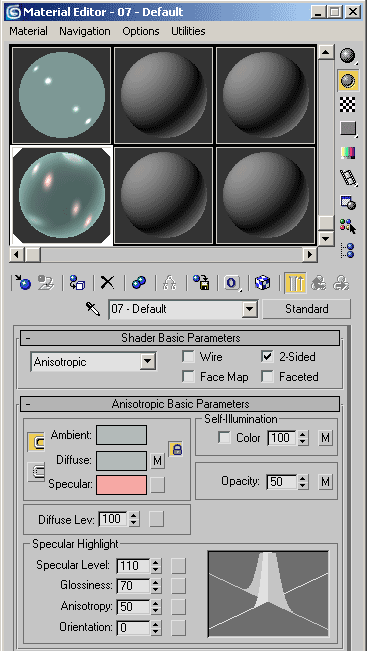Image resolution: width=367 pixels, height=651 pixels.
Task: Toggle the Show End Result icon
Action: 296,283
